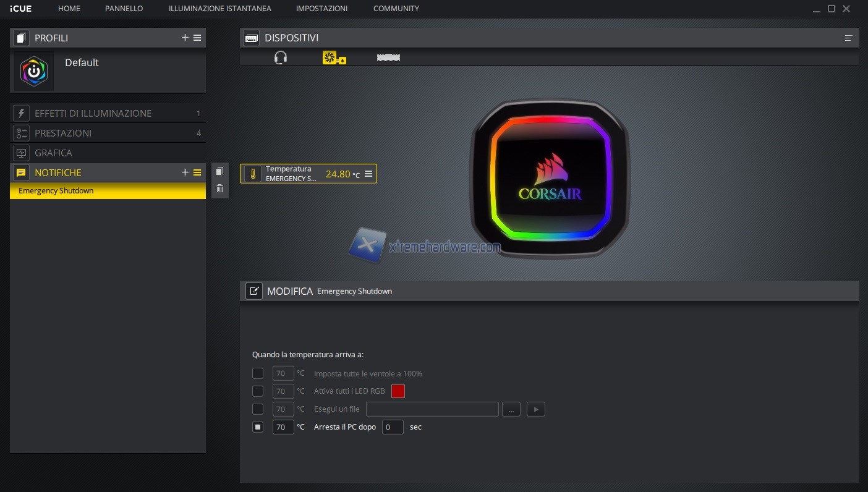Add a new profile with plus icon
The width and height of the screenshot is (868, 492).
pyautogui.click(x=185, y=38)
